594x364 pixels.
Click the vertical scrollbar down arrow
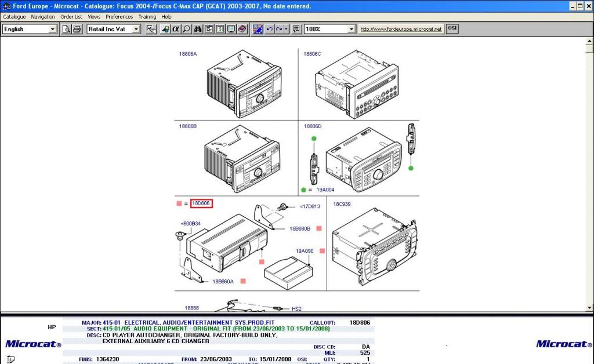(589, 308)
